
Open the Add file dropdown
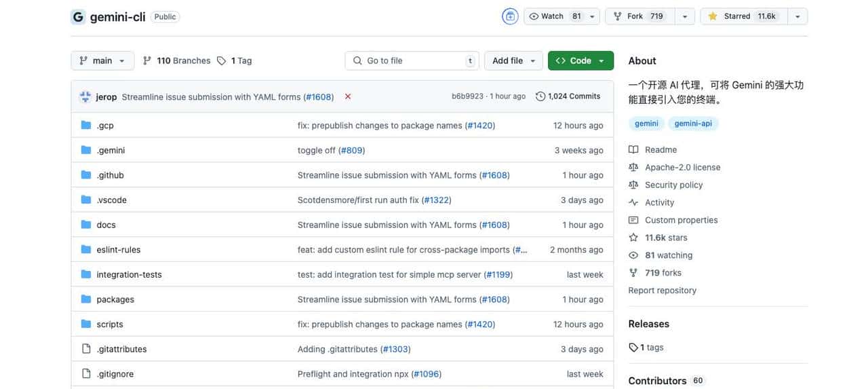click(513, 60)
